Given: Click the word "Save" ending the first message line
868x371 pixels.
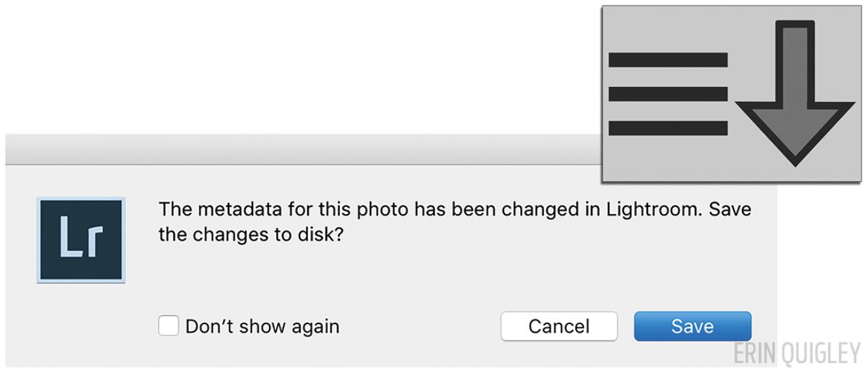Looking at the screenshot, I should coord(730,209).
